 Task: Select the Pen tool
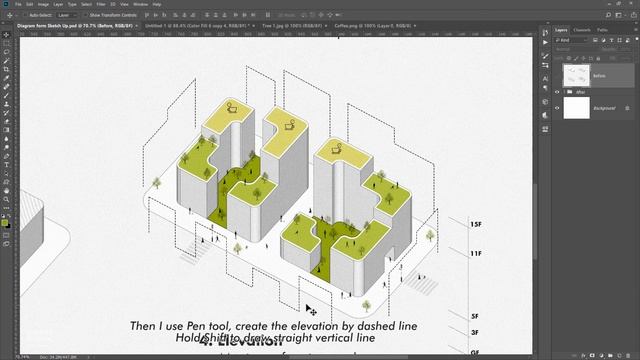point(6,156)
